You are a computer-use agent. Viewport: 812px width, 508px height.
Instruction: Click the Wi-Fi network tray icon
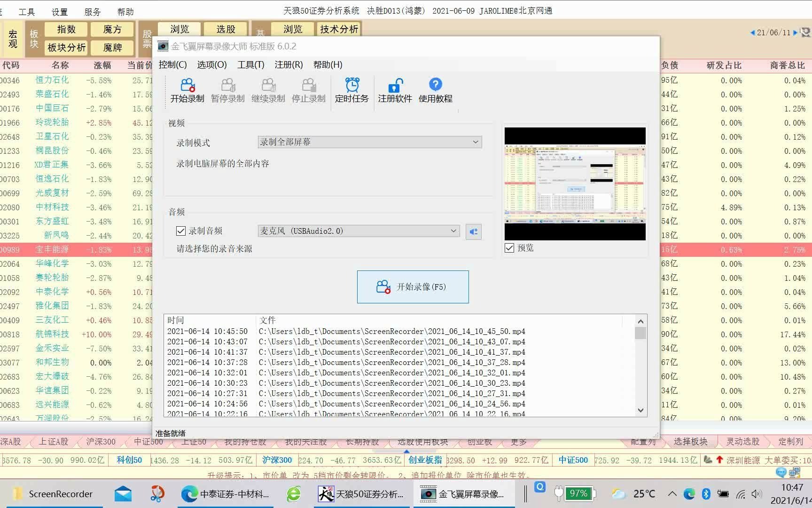[x=741, y=493]
